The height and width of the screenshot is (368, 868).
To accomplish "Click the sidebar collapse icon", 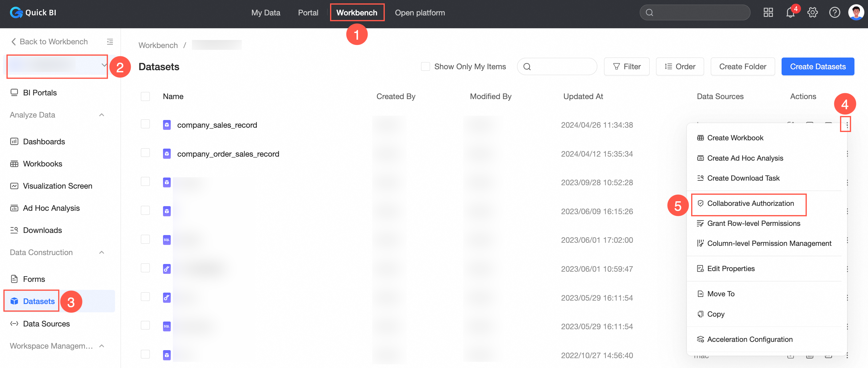I will point(110,42).
